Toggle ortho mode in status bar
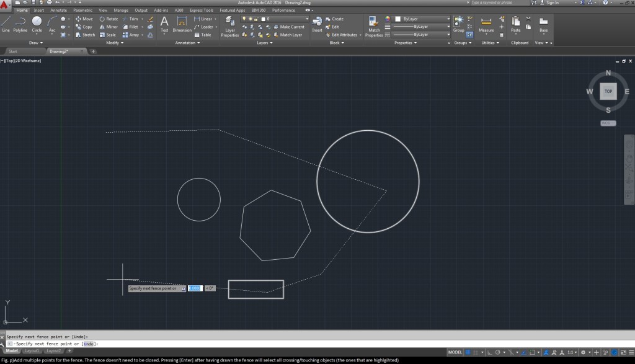The image size is (635, 364). pyautogui.click(x=489, y=352)
